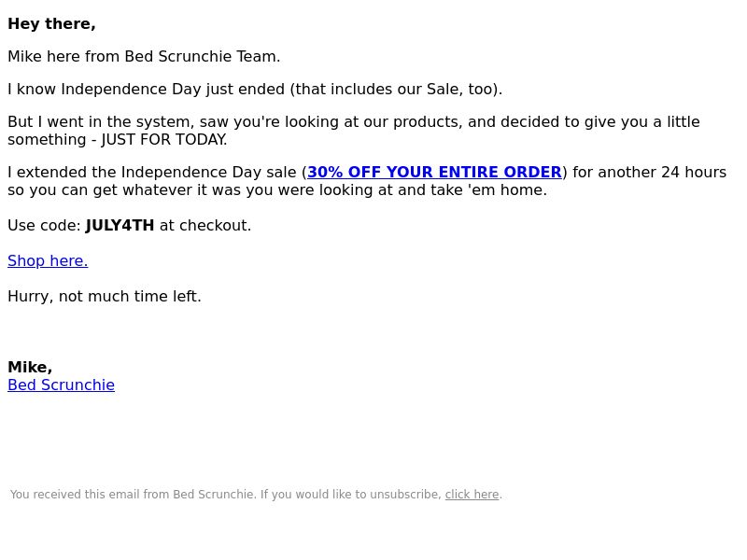Unsubscribe via the click here link
This screenshot has height=560, width=747.
coord(472,495)
